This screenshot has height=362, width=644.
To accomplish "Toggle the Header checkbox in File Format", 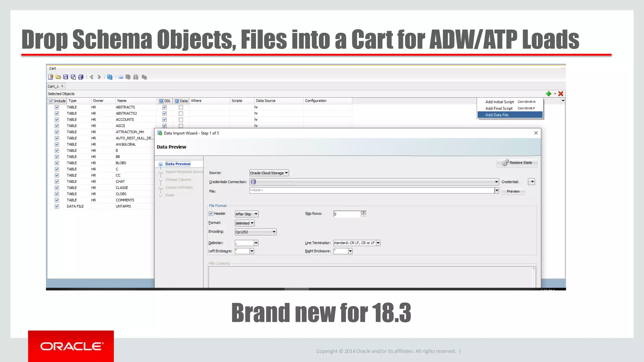I will [211, 214].
